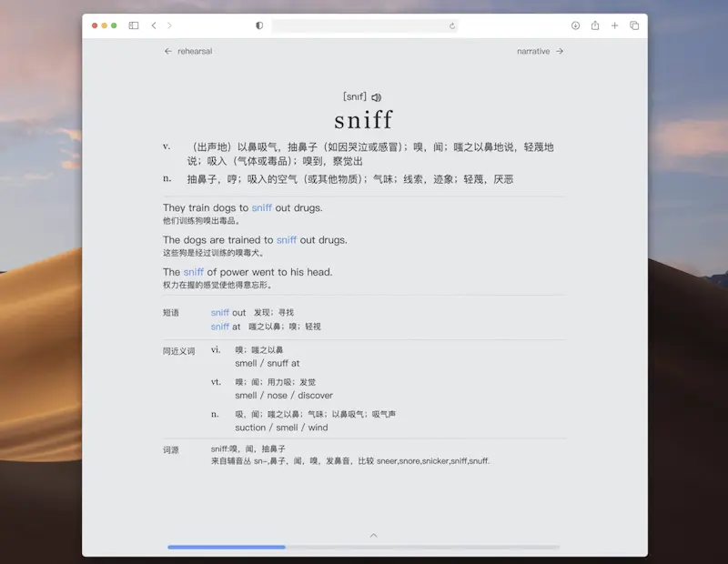Viewport: 728px width, 564px height.
Task: Navigate to the next word 'narrative'
Action: 532,51
